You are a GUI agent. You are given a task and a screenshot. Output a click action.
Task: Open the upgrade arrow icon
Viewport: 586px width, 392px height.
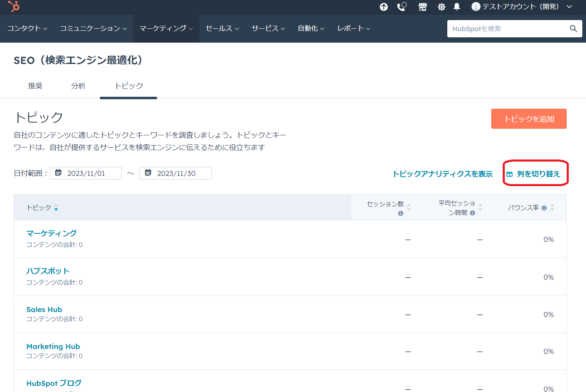[x=384, y=7]
